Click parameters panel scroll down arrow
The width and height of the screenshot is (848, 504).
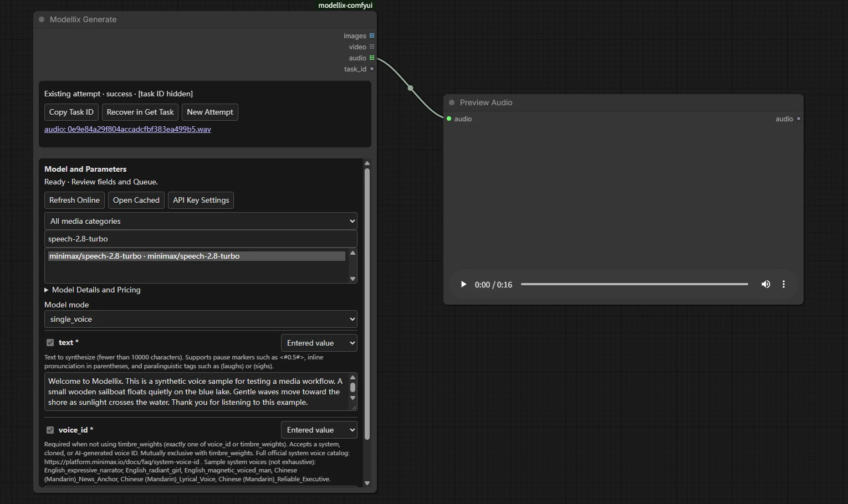pos(367,483)
